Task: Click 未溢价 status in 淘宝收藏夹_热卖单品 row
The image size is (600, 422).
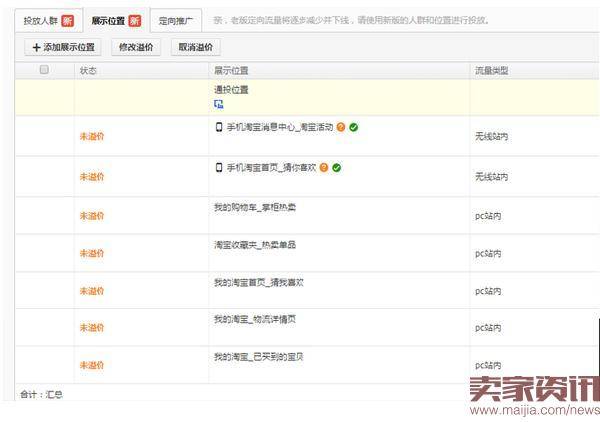Action: [x=92, y=253]
